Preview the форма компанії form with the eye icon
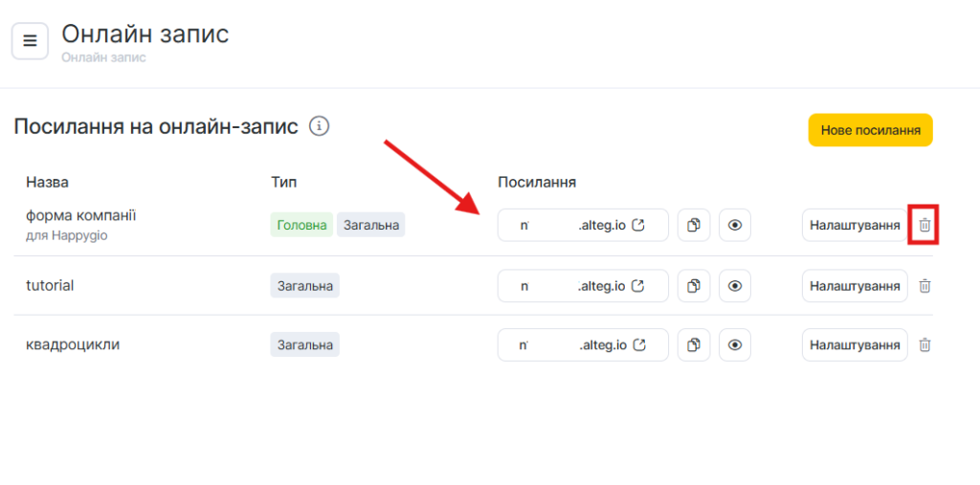This screenshot has width=980, height=485. click(735, 226)
